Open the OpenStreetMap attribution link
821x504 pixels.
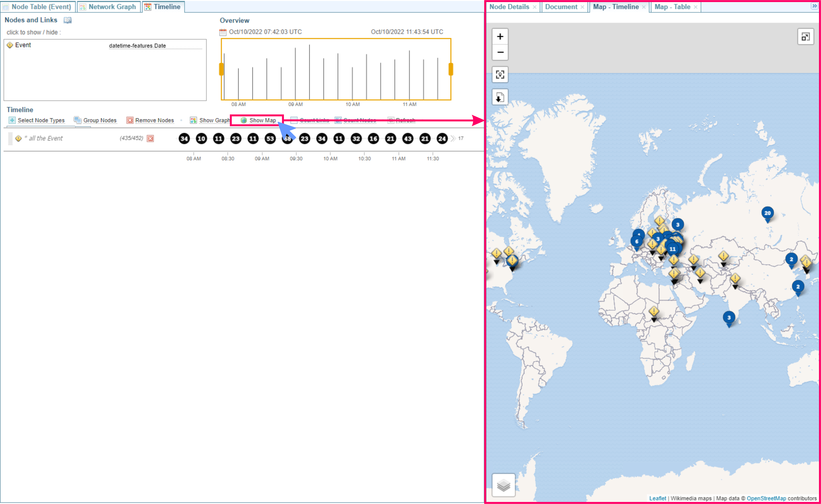[766, 498]
